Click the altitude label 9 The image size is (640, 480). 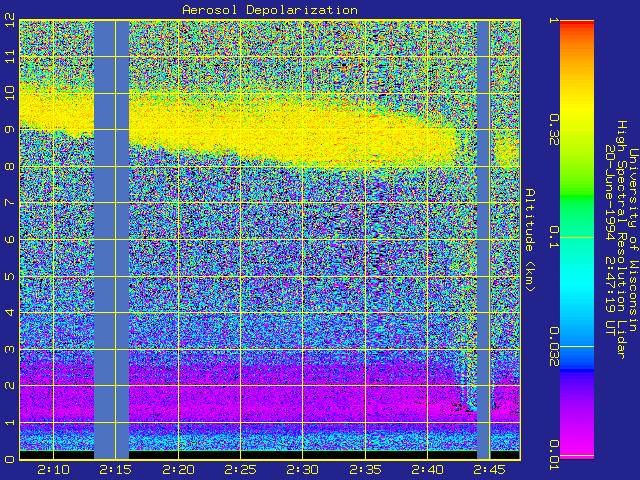coord(9,129)
